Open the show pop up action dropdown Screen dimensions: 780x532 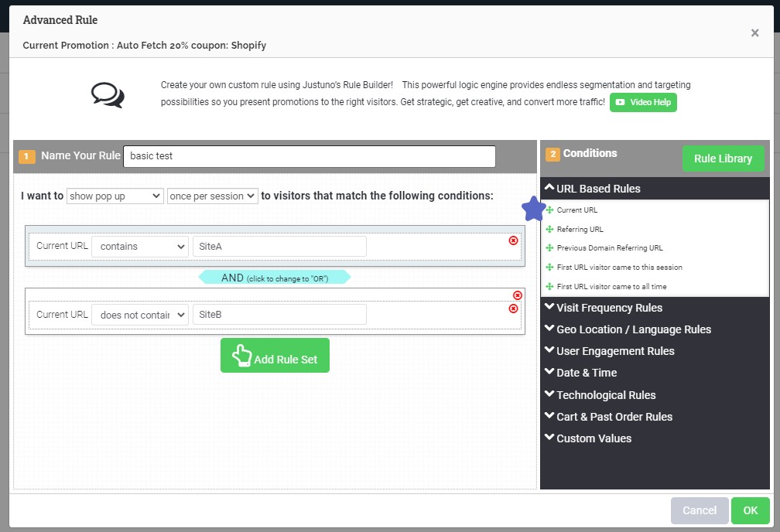115,196
